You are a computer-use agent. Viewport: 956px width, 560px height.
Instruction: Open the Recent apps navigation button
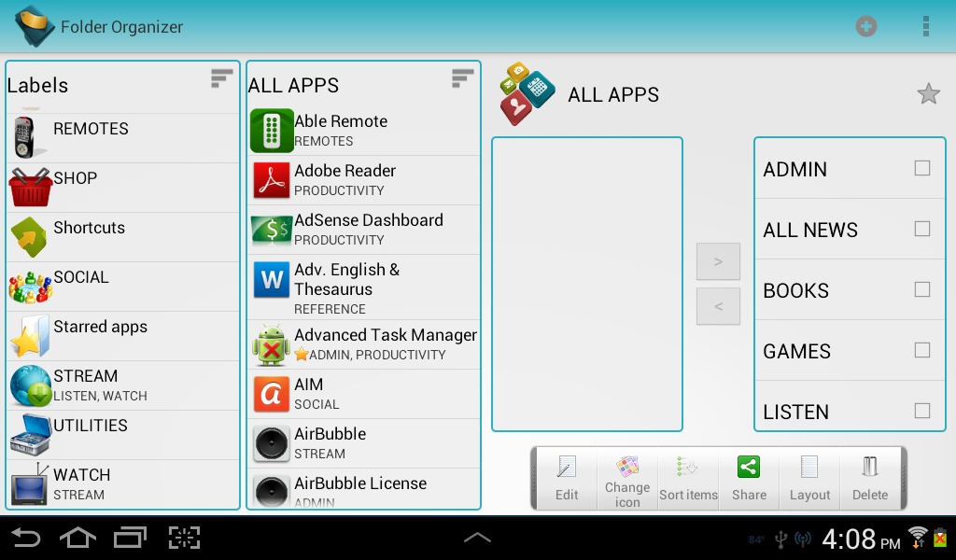point(130,538)
